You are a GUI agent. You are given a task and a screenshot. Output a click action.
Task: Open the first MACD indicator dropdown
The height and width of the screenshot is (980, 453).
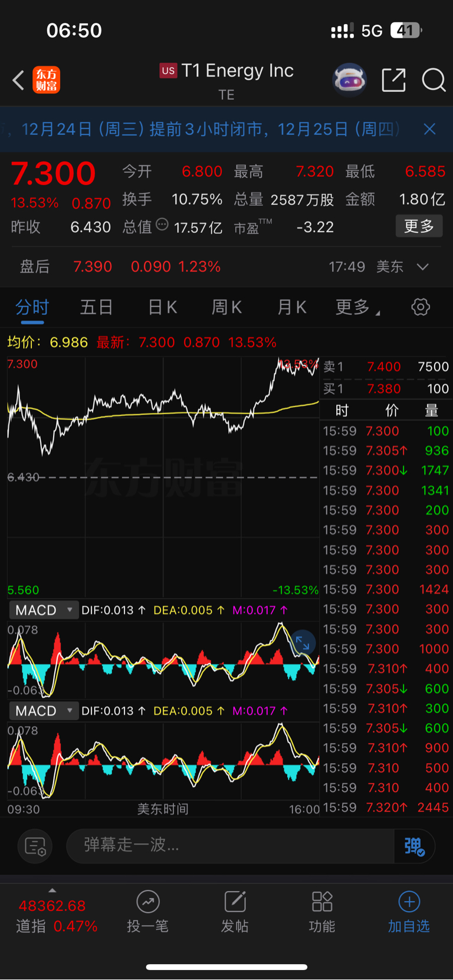pyautogui.click(x=44, y=610)
